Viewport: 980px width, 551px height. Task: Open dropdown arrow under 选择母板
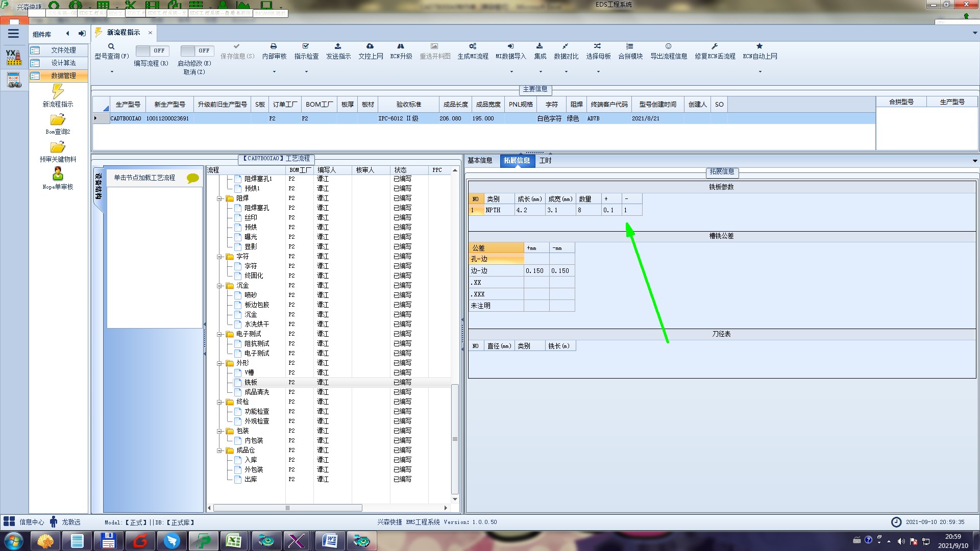598,71
